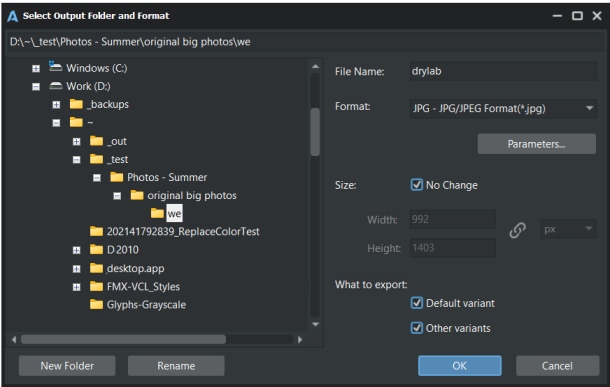
Task: Maximize the dialog window
Action: click(x=577, y=16)
